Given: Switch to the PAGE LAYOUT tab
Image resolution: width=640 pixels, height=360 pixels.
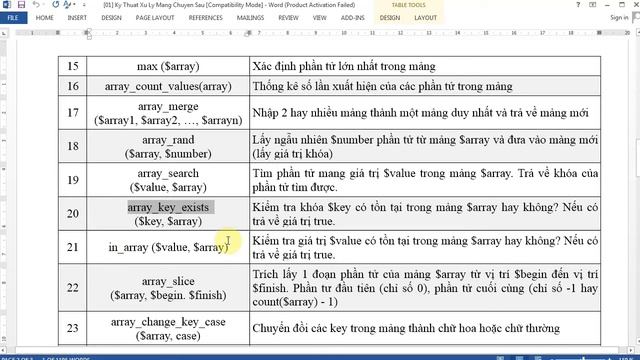Looking at the screenshot, I should (x=155, y=18).
